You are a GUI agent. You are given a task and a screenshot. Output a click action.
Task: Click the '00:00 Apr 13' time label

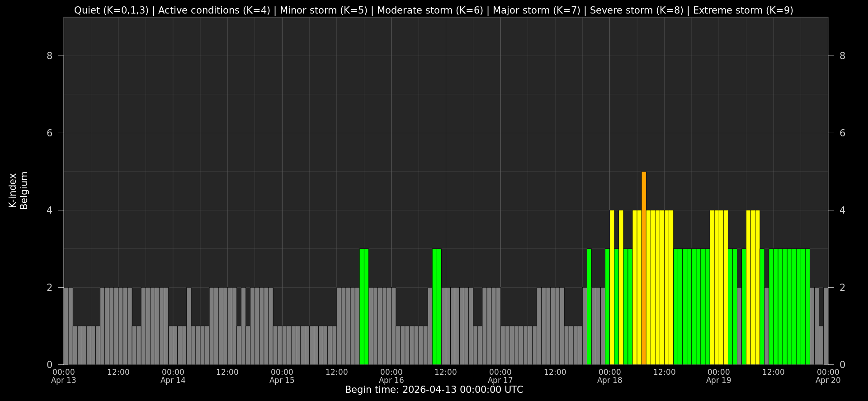[64, 376]
